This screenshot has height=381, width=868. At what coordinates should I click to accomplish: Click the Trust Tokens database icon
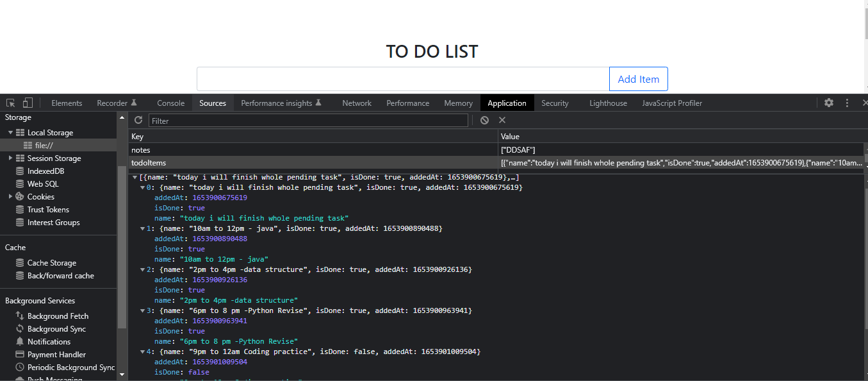20,210
